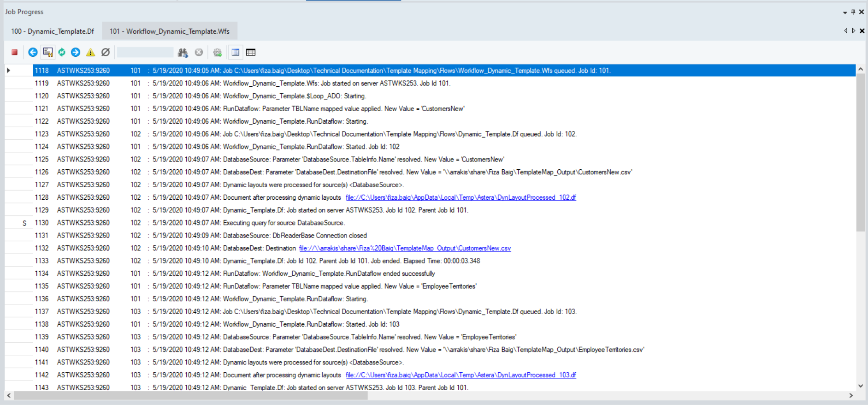Switch to grid table view toggle

[251, 53]
